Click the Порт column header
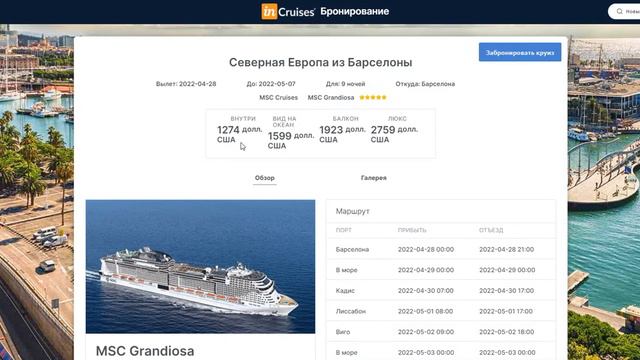This screenshot has width=640, height=360. (343, 230)
